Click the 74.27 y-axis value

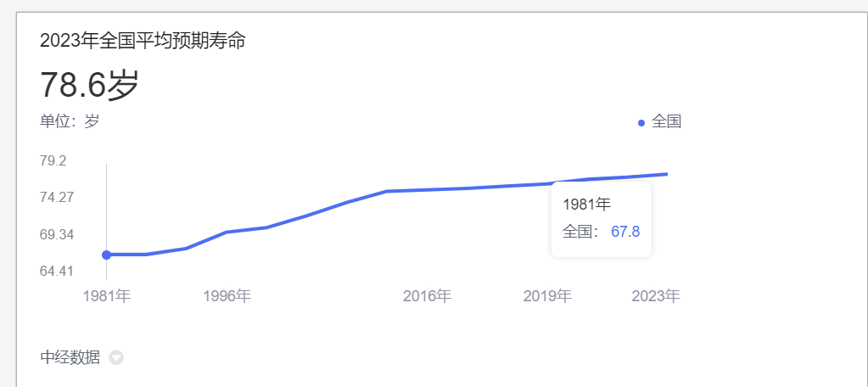pos(57,198)
